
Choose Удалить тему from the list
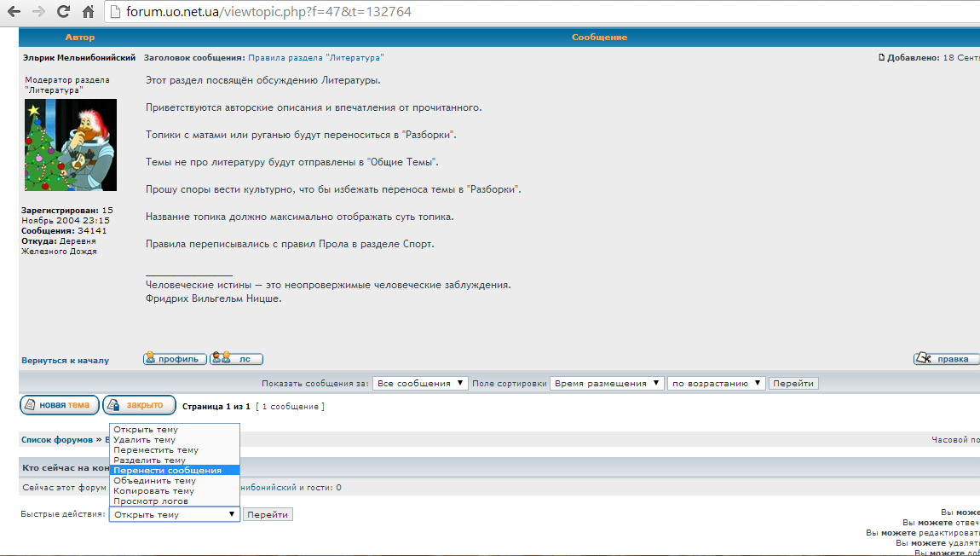point(175,440)
